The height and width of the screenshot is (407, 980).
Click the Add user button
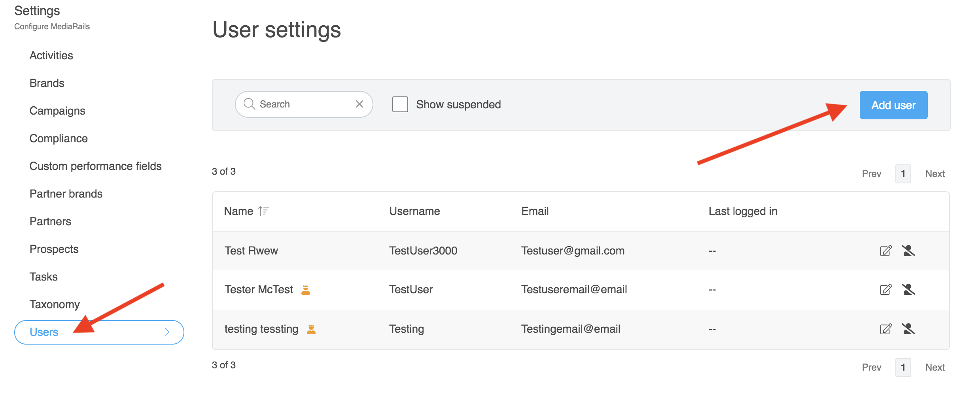point(893,105)
